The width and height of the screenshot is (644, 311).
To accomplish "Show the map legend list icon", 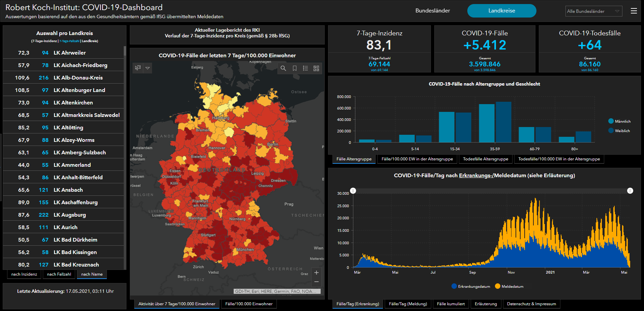I will pyautogui.click(x=305, y=68).
